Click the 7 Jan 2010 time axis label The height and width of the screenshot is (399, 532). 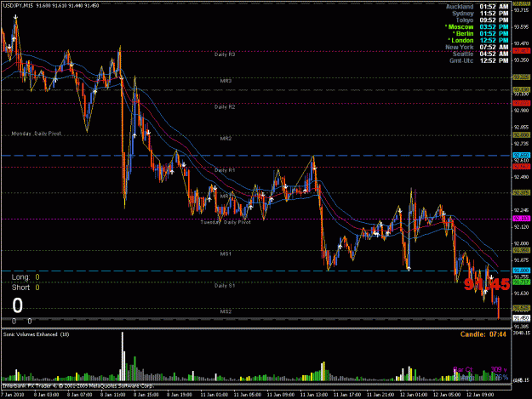pos(13,395)
